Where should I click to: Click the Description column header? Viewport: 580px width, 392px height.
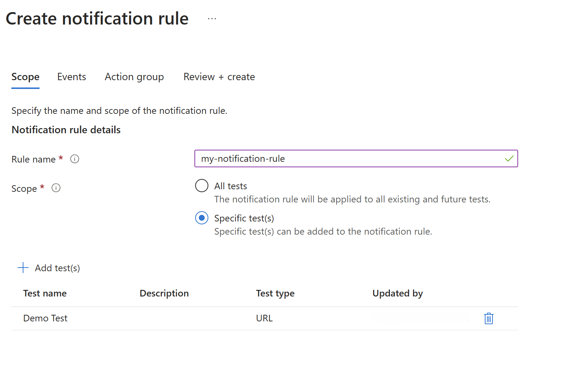point(164,293)
